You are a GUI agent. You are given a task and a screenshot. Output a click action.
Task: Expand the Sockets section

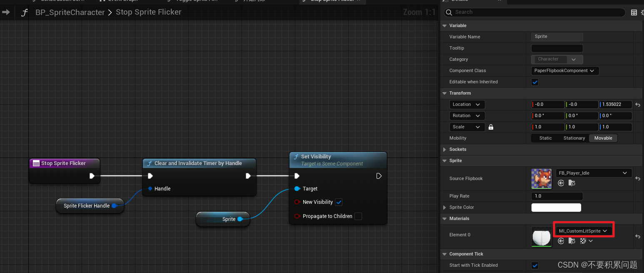(445, 150)
